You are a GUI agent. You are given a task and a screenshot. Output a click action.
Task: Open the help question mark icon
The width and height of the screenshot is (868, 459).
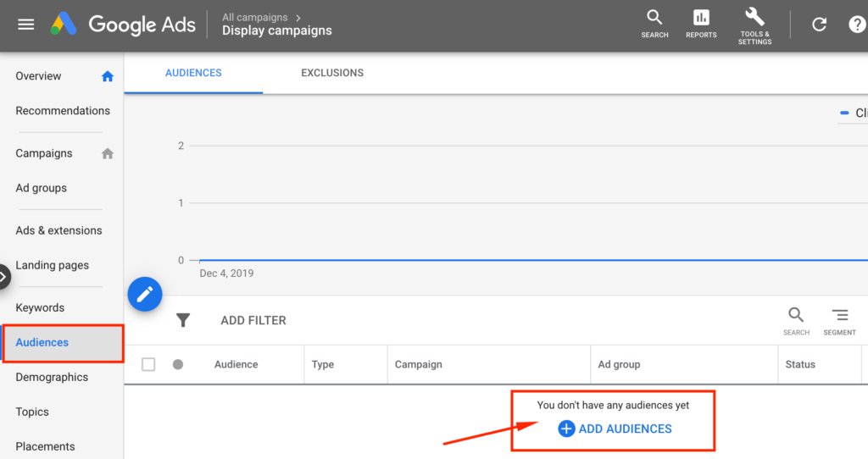point(857,25)
